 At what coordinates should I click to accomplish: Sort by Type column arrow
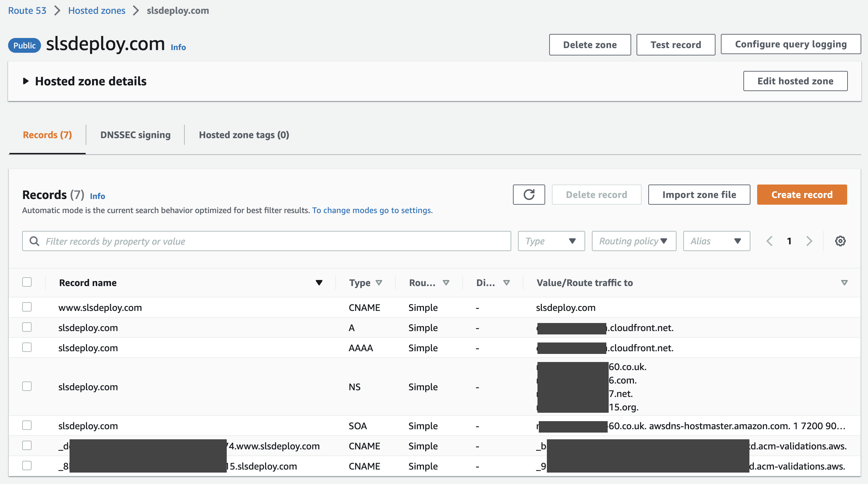[x=379, y=282]
